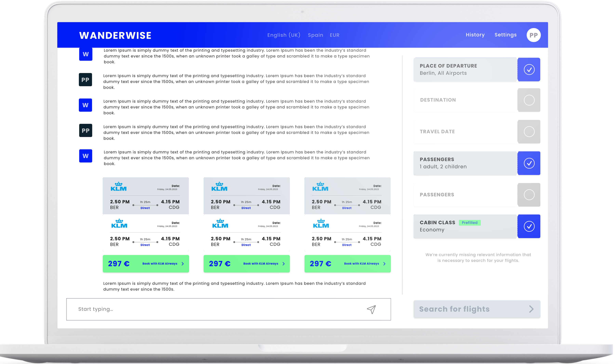Uncheck the Cabin Class checkmark

pos(529,226)
